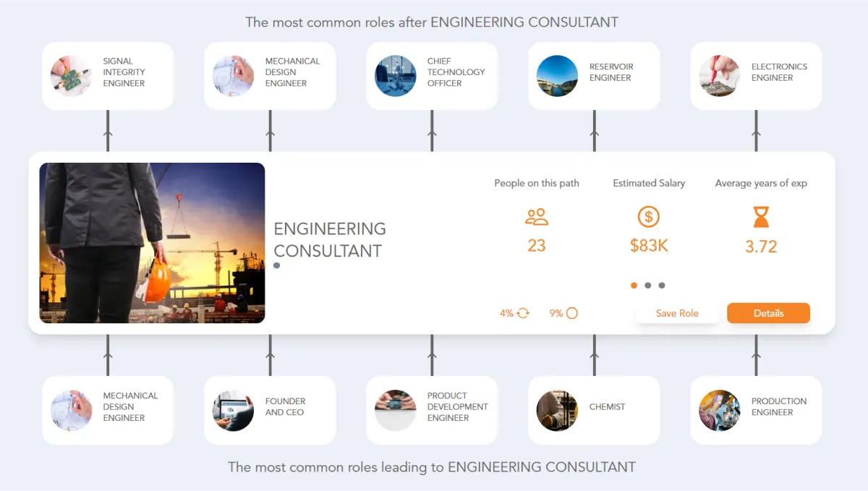Open the Production Engineer role card

click(756, 410)
